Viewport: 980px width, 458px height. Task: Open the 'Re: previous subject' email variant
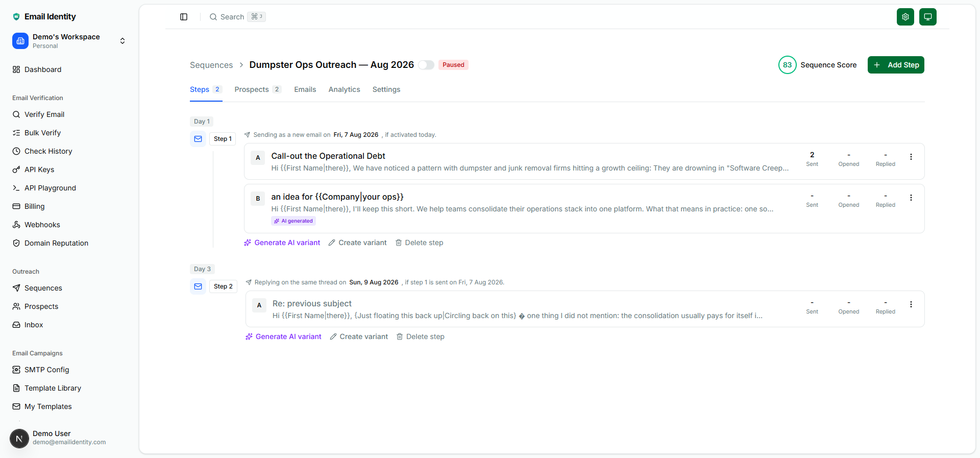pos(585,309)
